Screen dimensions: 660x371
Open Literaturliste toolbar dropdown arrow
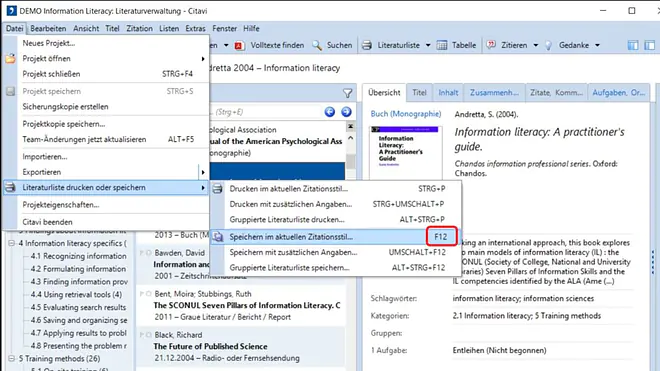(x=428, y=45)
